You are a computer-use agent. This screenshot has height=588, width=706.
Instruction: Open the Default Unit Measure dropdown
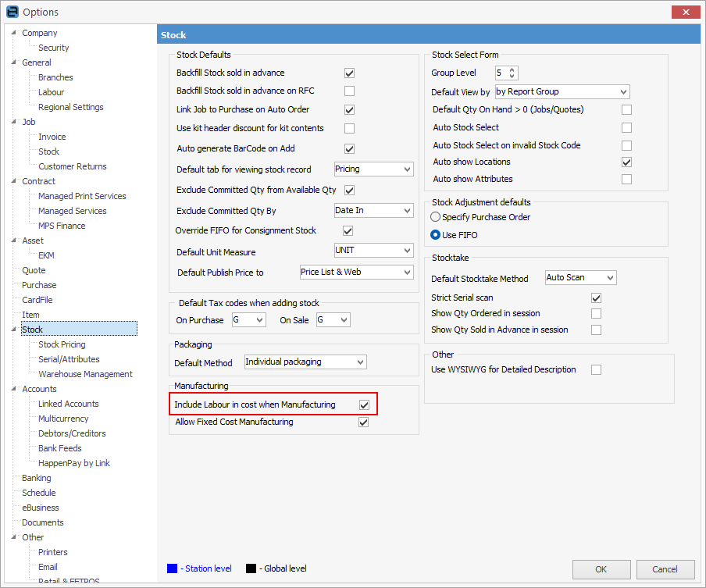[x=374, y=251]
